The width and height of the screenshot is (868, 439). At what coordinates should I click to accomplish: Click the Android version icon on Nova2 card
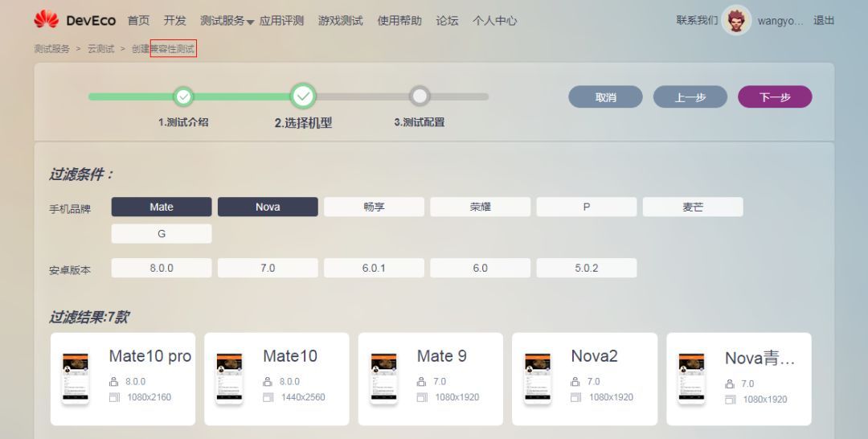click(575, 381)
